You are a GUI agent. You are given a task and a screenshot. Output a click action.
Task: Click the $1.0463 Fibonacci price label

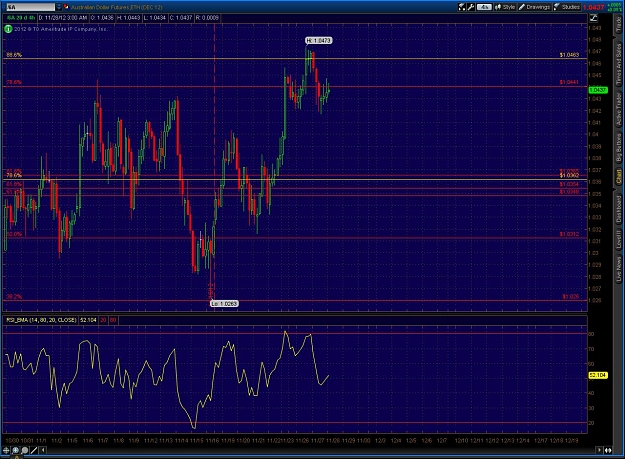click(x=569, y=55)
